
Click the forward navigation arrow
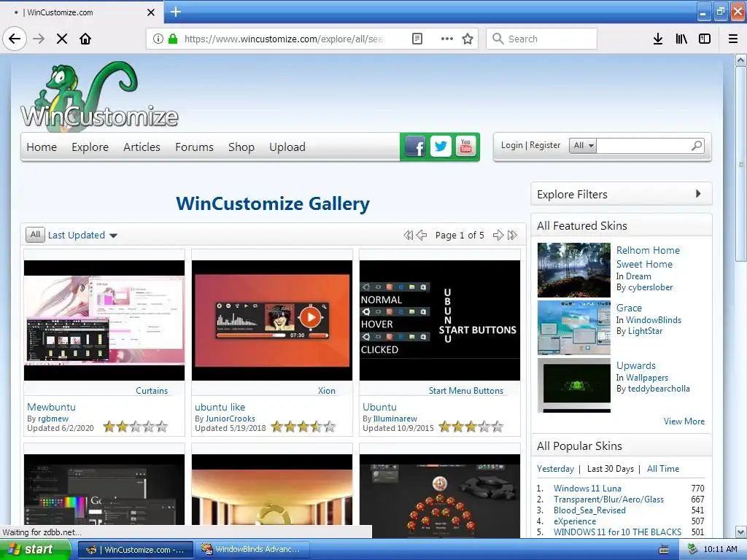(x=39, y=39)
